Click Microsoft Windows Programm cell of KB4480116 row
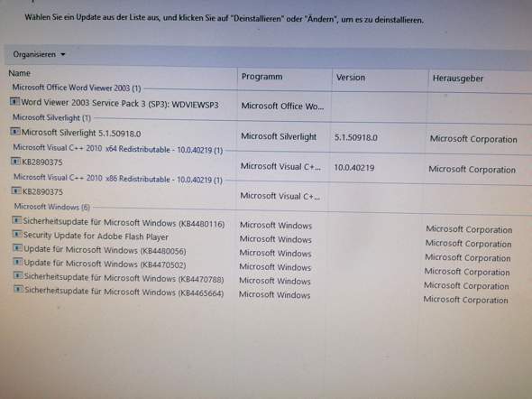532x399 pixels. point(276,226)
